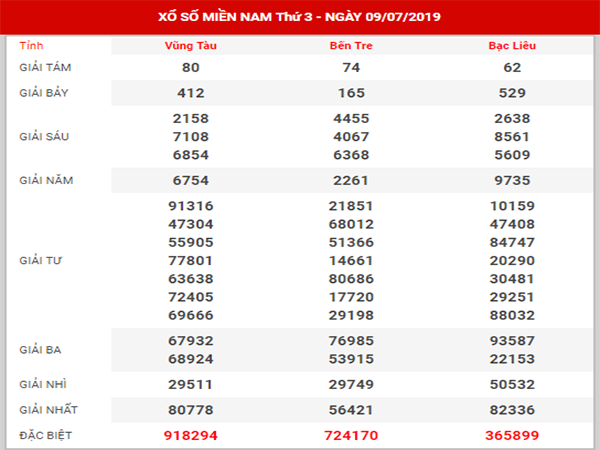Select the Tỉnh header label

(x=31, y=45)
